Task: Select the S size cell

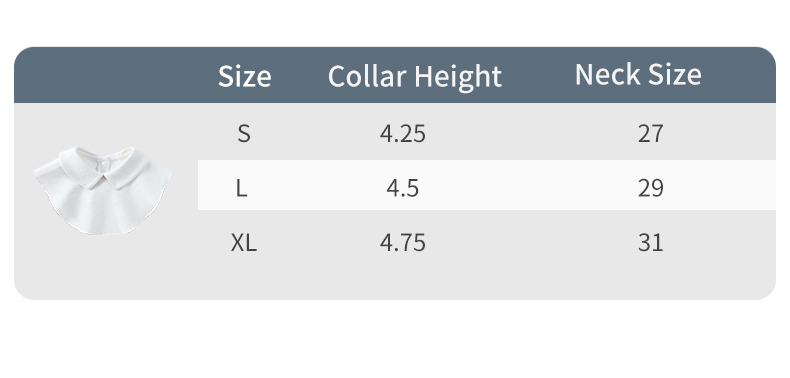Action: click(x=244, y=134)
